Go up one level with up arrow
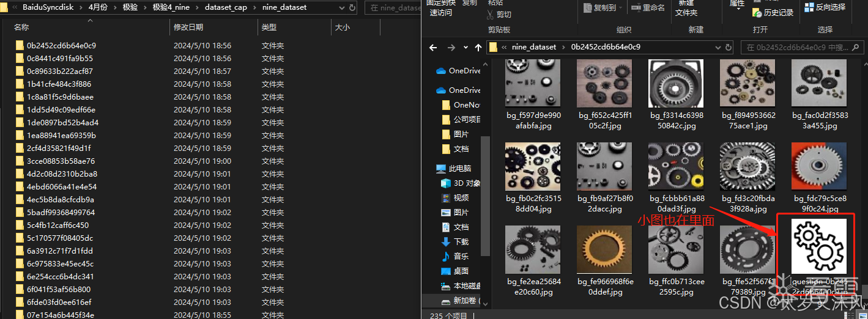868x319 pixels. point(478,47)
